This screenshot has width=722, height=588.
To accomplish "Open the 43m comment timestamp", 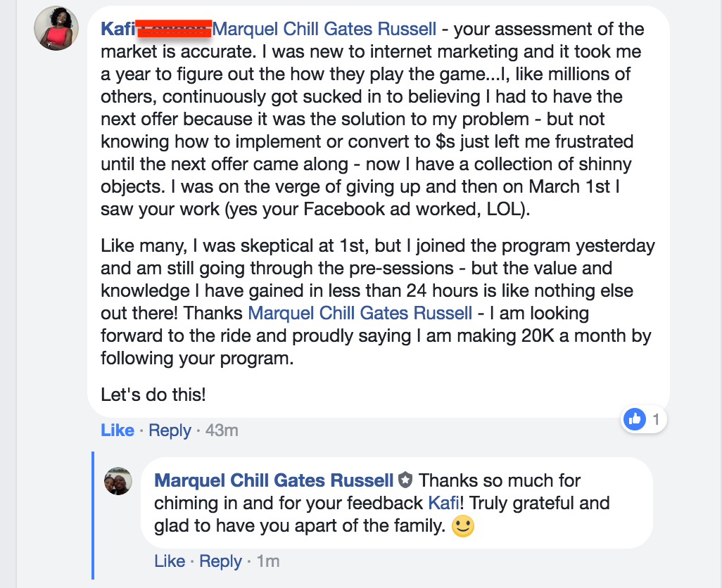I will [222, 430].
